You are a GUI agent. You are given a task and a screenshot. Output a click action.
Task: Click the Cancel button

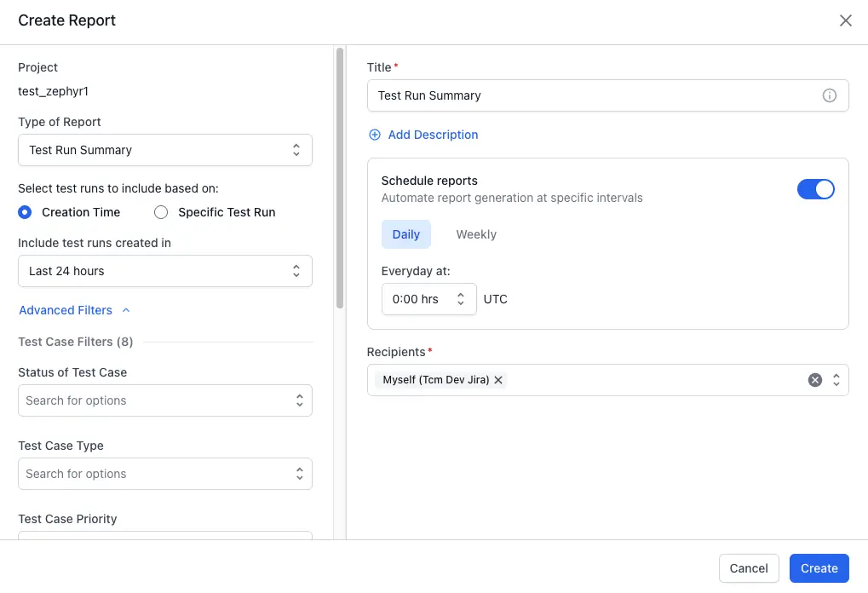coord(749,568)
